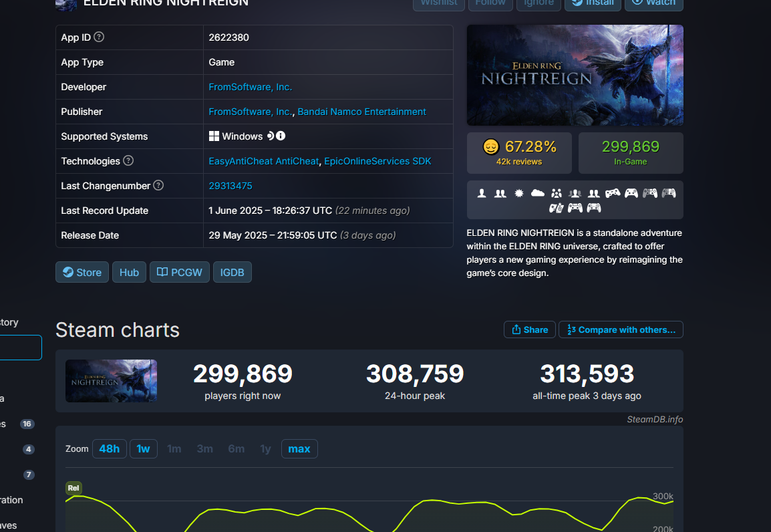Click the first two-person icon beside the single-player icon
The width and height of the screenshot is (771, 532).
[500, 193]
